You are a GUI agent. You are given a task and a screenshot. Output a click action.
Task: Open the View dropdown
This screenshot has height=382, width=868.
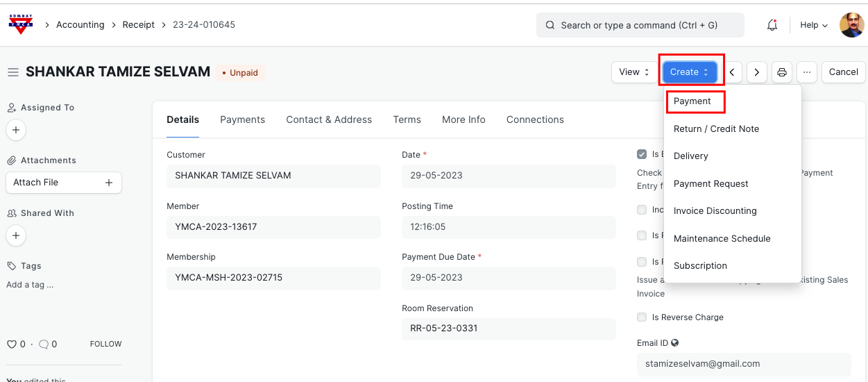pyautogui.click(x=633, y=72)
